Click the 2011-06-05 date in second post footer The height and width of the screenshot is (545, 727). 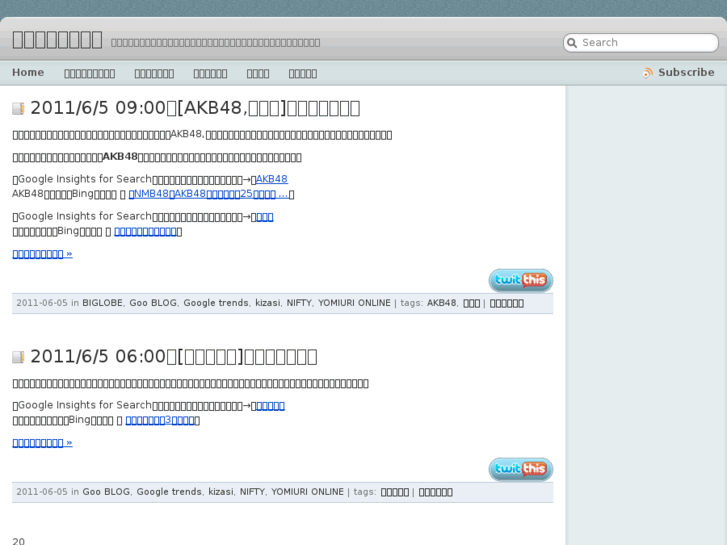click(42, 492)
